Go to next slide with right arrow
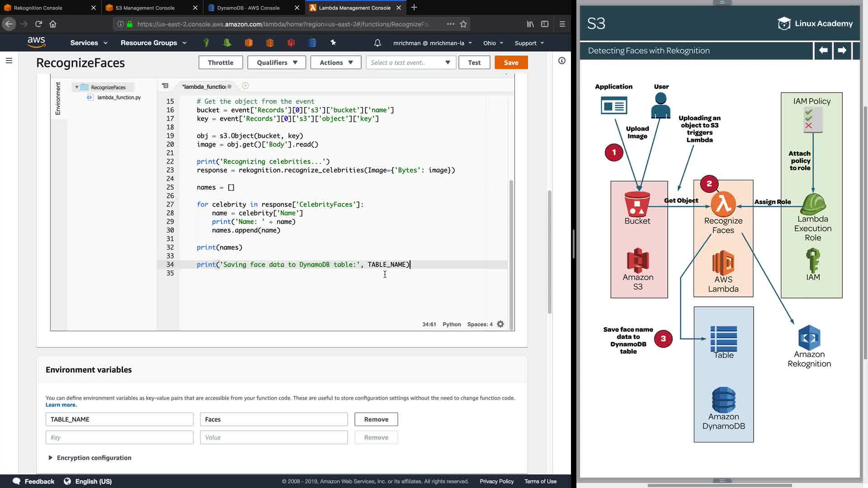The height and width of the screenshot is (488, 868). 842,51
